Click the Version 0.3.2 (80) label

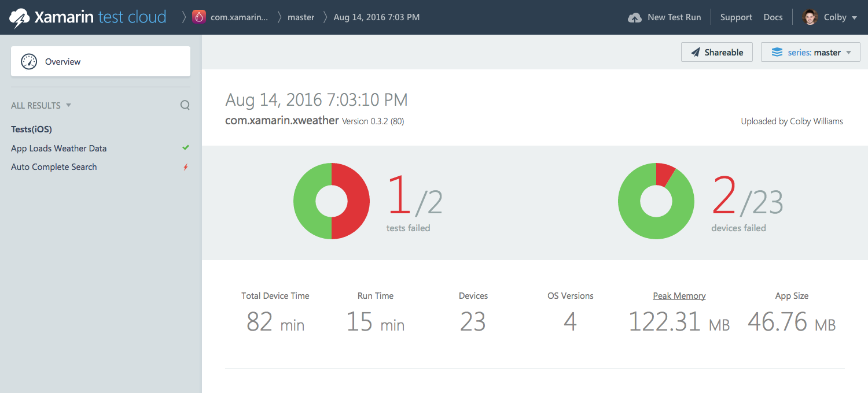click(373, 121)
